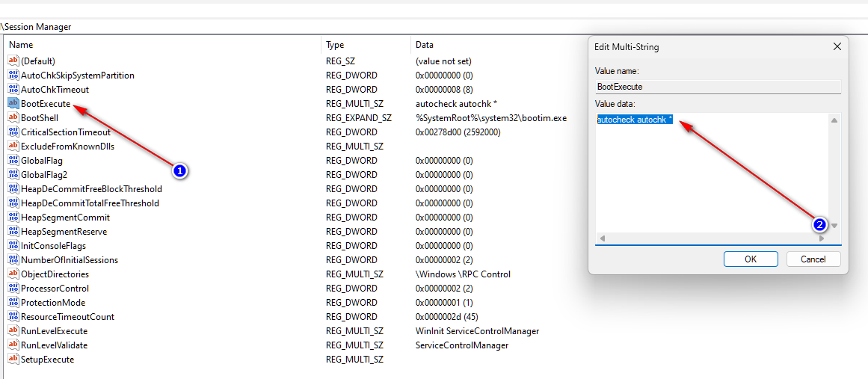868x379 pixels.
Task: Click the WinInit ServiceControlManager data cell
Action: (477, 331)
